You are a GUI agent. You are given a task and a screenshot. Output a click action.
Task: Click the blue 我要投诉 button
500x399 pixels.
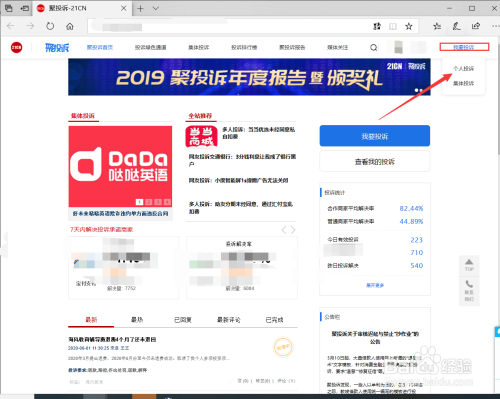click(375, 136)
